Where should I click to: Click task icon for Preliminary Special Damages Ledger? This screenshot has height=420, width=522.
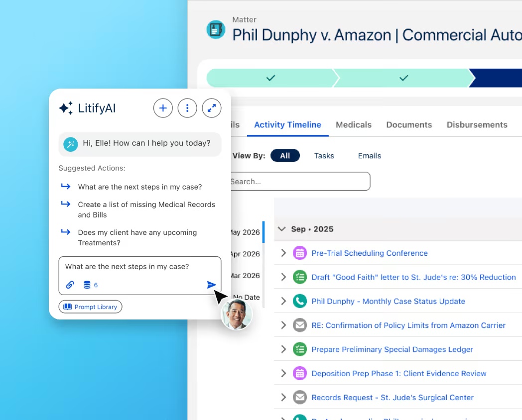(x=300, y=349)
